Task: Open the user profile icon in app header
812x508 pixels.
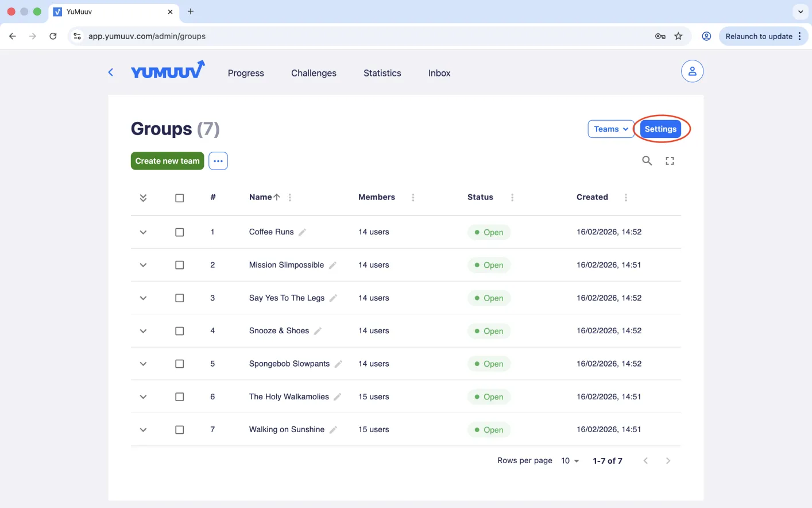Action: click(692, 71)
